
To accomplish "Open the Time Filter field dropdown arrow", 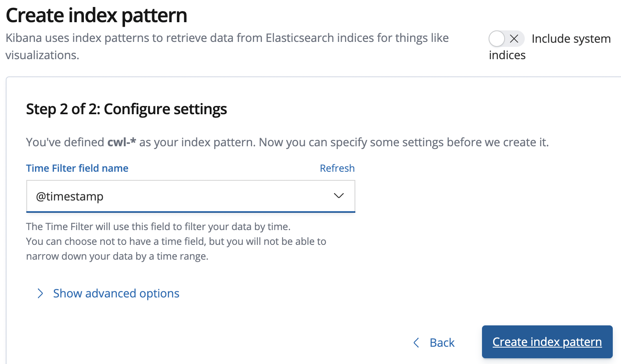I will click(x=338, y=196).
